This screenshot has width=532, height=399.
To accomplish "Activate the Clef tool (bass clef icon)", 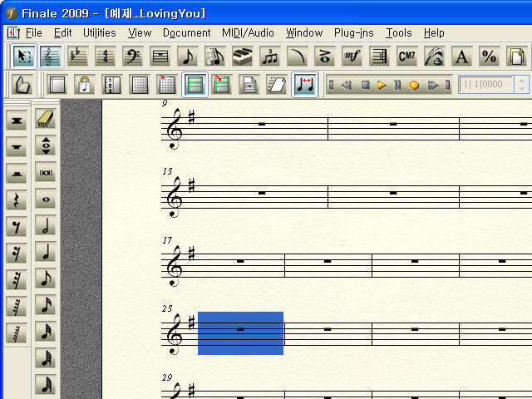I will (x=133, y=57).
